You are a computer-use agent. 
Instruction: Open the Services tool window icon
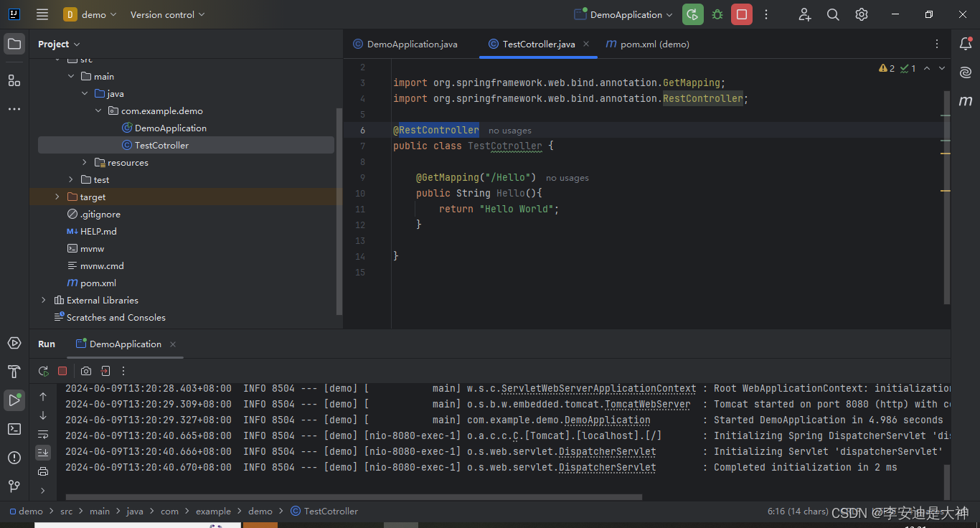tap(14, 343)
